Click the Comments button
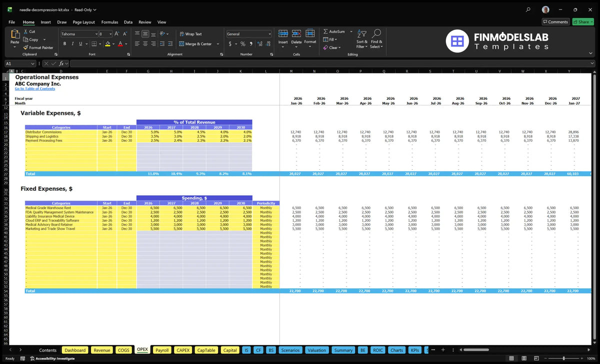The image size is (600, 364). 555,22
